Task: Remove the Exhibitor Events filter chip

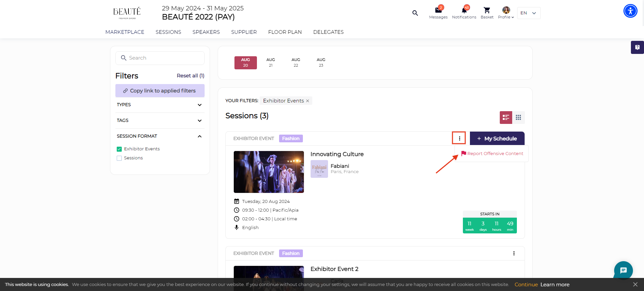Action: click(308, 101)
